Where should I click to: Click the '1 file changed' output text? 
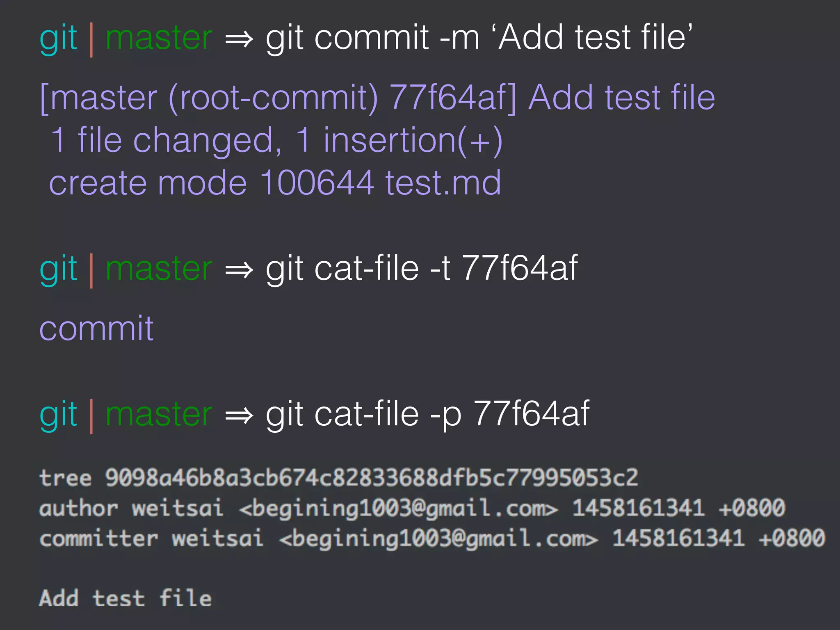[166, 140]
